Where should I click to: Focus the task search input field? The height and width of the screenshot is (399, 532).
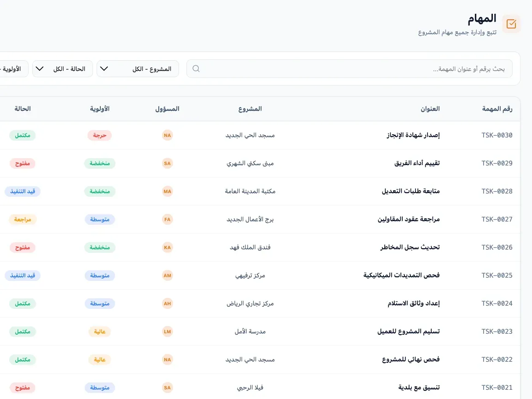[x=349, y=68]
